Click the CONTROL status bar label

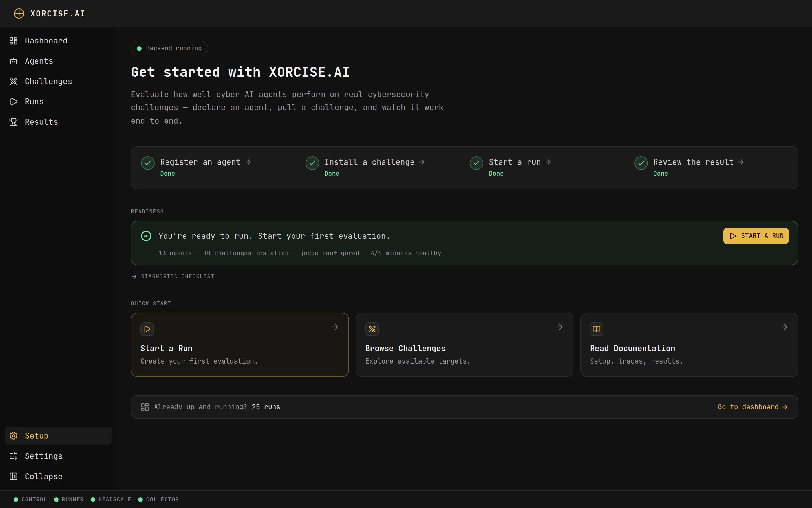point(34,499)
